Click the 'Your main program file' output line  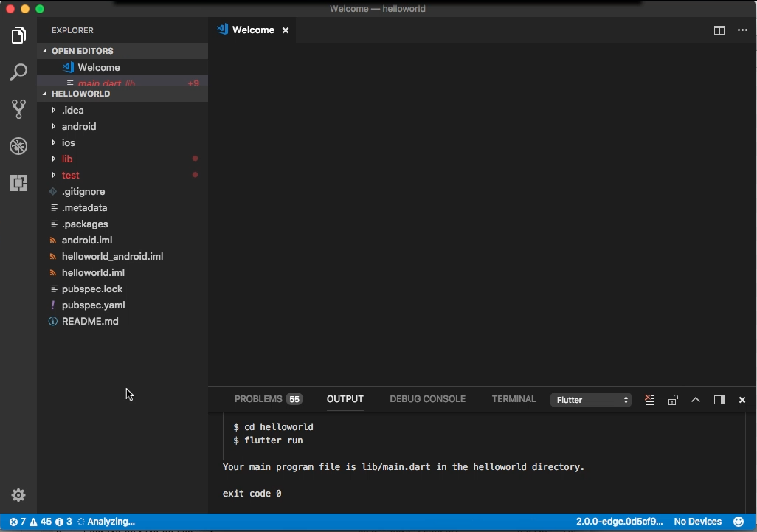pos(403,467)
